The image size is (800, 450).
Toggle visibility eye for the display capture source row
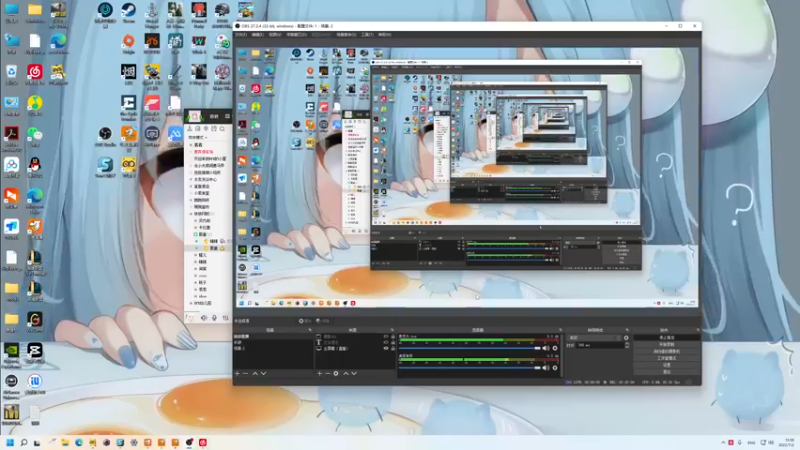coord(386,348)
